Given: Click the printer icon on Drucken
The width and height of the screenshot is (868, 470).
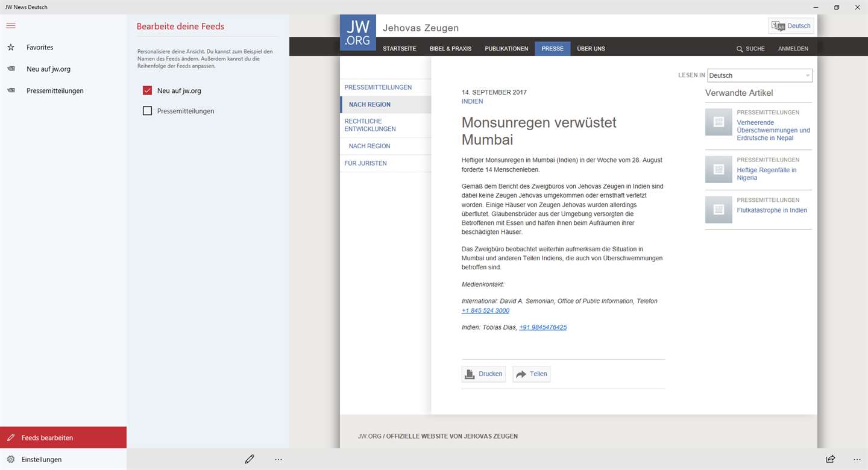Looking at the screenshot, I should click(x=470, y=374).
